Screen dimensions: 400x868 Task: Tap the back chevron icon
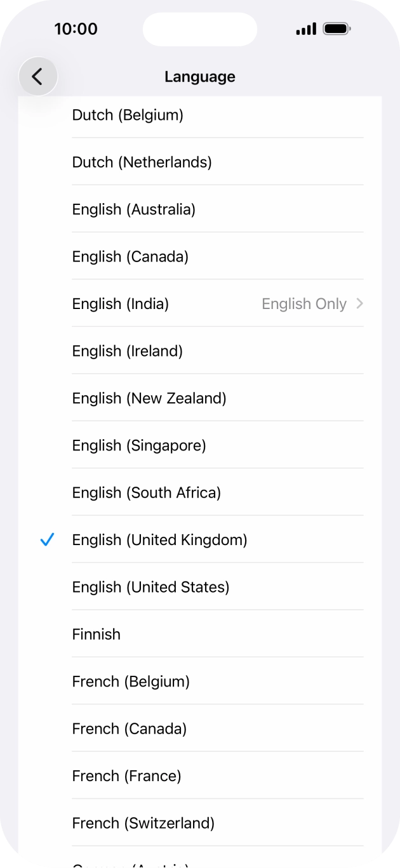point(37,76)
